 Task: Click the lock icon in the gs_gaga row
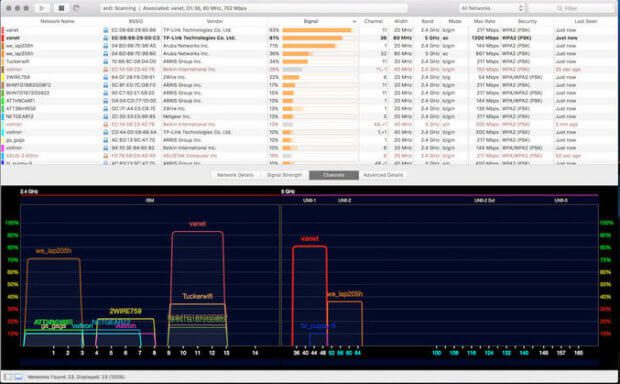(x=106, y=140)
